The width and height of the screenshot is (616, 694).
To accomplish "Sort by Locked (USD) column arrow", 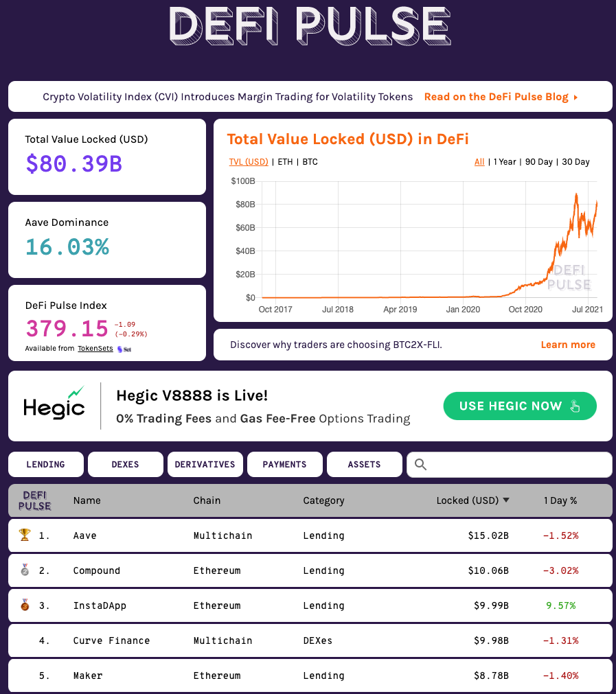I will 506,500.
